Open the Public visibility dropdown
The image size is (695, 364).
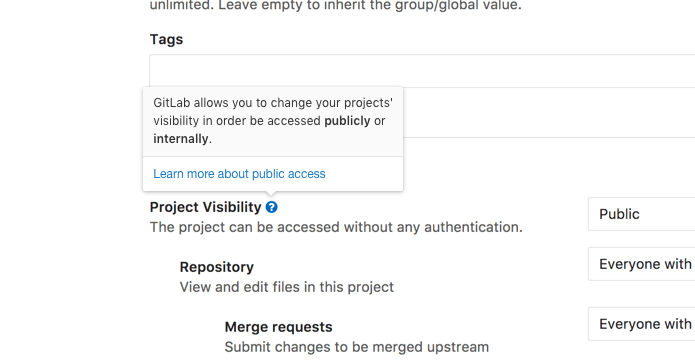(641, 214)
